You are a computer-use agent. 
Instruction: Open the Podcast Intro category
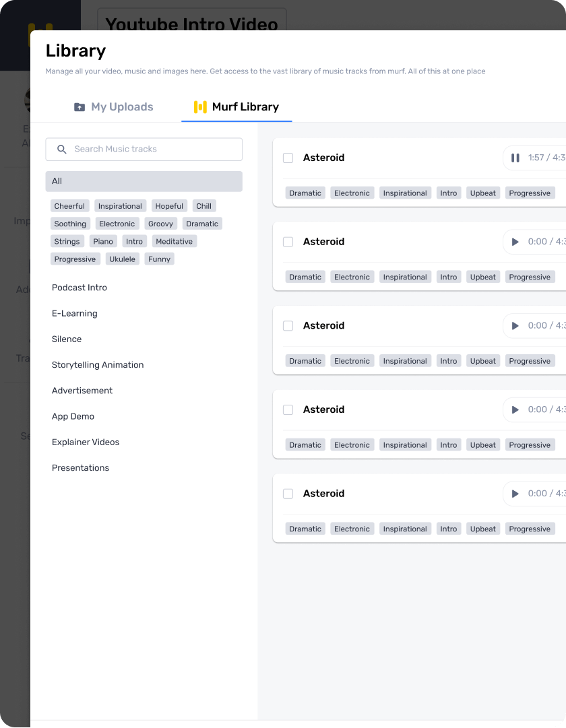point(80,288)
